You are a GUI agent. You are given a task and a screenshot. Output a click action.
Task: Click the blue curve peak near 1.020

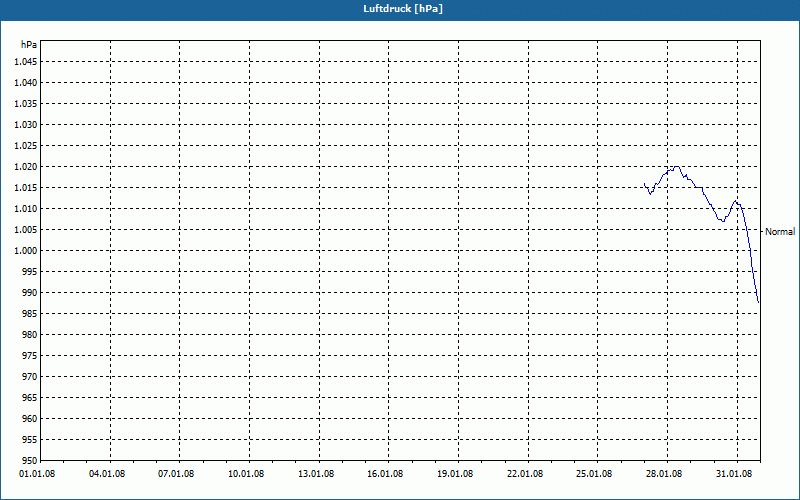pos(677,166)
